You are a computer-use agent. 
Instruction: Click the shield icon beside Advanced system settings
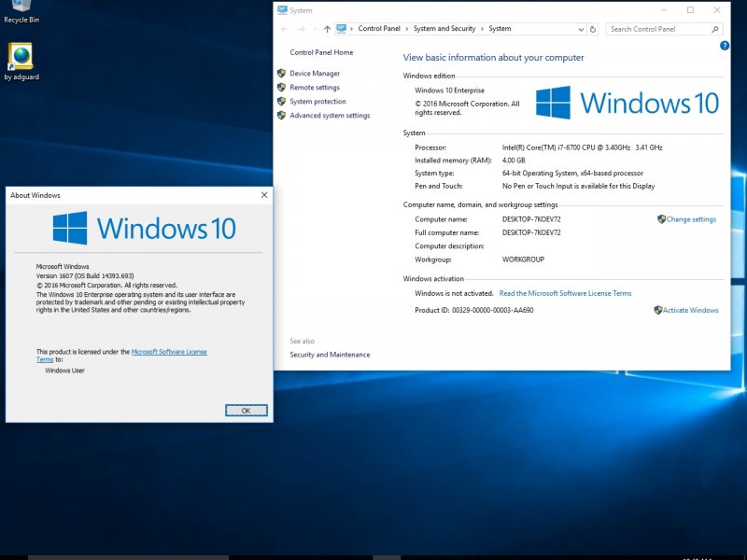tap(281, 115)
